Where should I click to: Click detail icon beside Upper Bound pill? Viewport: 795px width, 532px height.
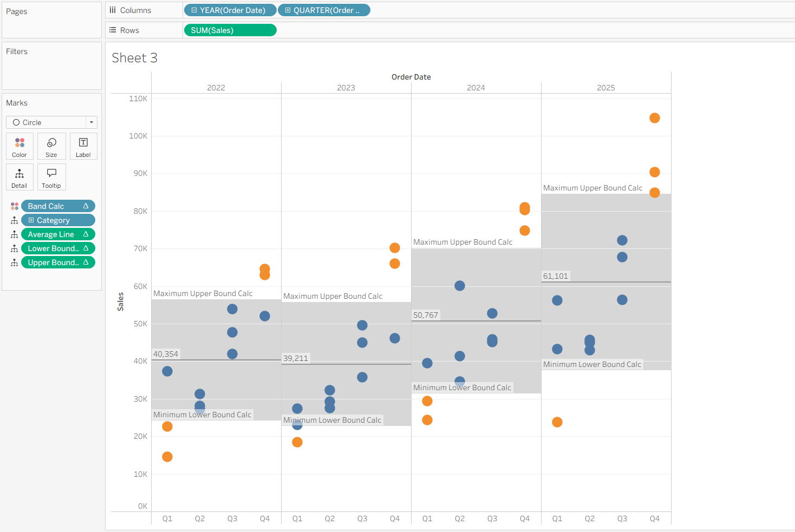pos(15,262)
